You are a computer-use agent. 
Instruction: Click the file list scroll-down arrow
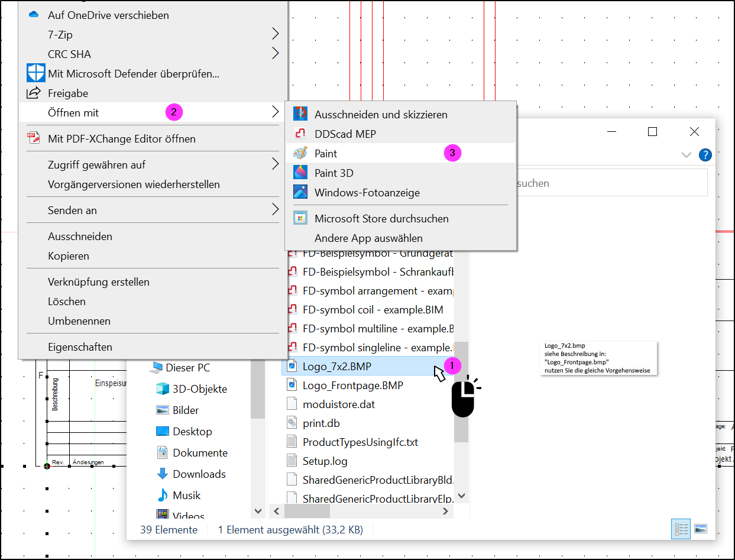(x=462, y=496)
